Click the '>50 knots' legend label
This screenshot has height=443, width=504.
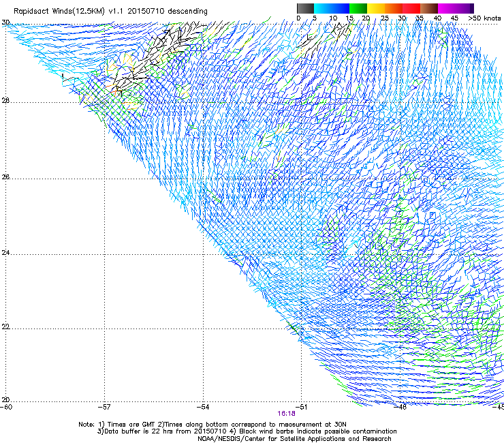484,18
